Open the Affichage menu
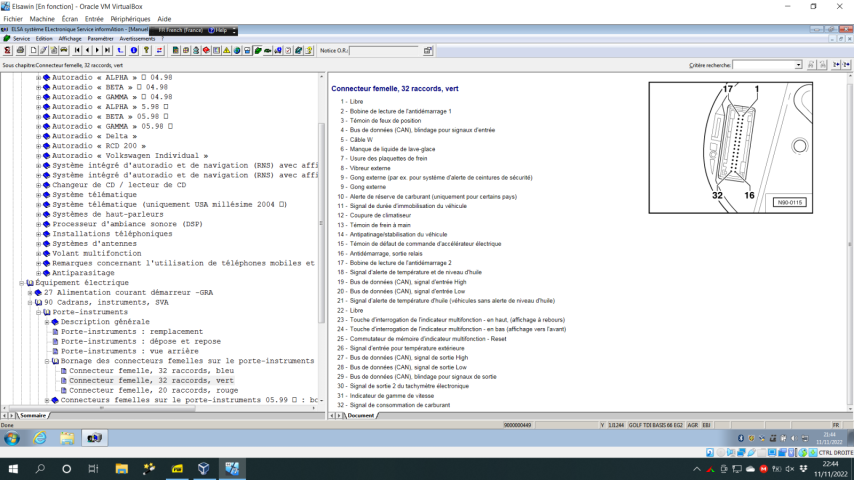Screen dimensions: 854x480 point(70,39)
